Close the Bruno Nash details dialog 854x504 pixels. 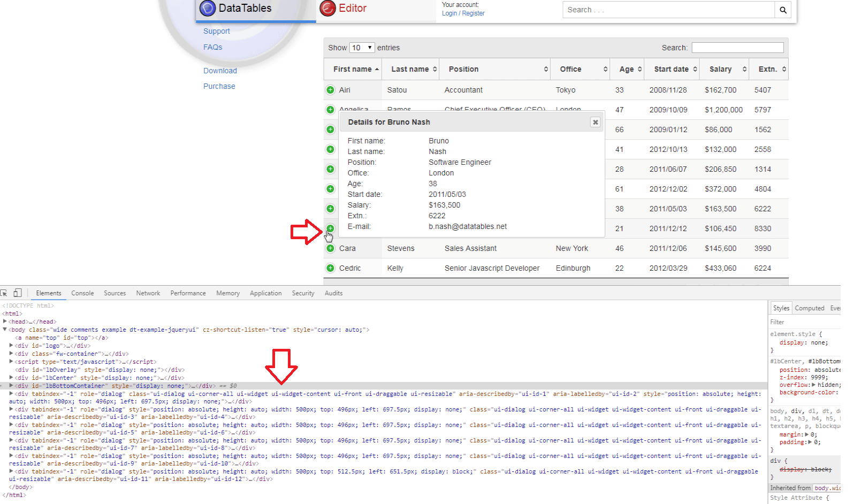(595, 122)
